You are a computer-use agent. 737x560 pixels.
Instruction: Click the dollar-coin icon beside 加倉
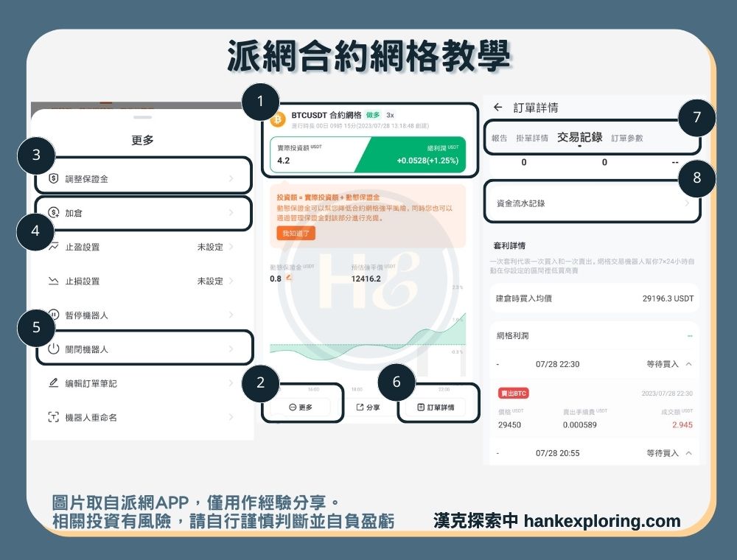54,213
